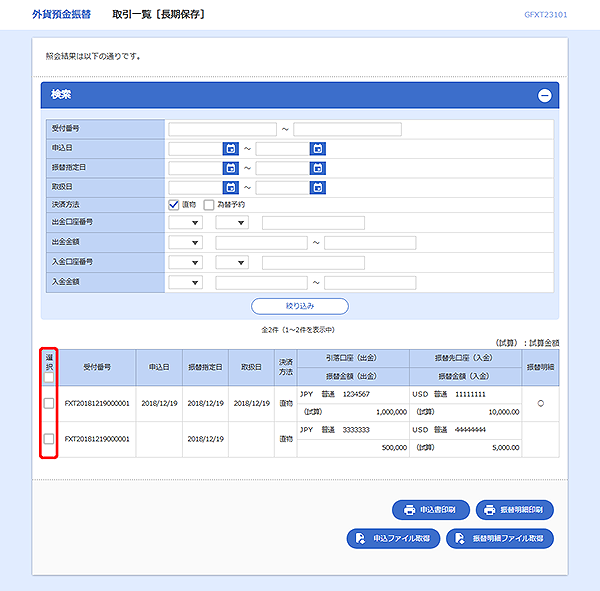Click the 申込日 start date field
600x591 pixels.
196,149
